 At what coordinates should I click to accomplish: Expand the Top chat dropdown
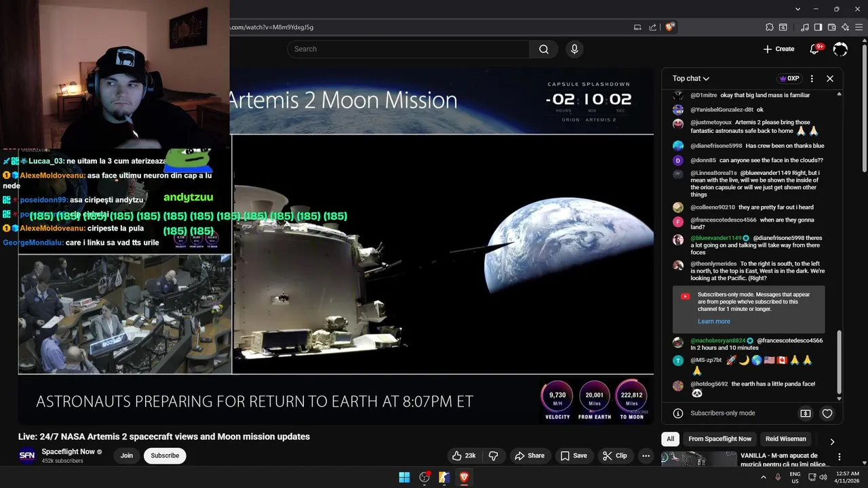click(x=691, y=79)
